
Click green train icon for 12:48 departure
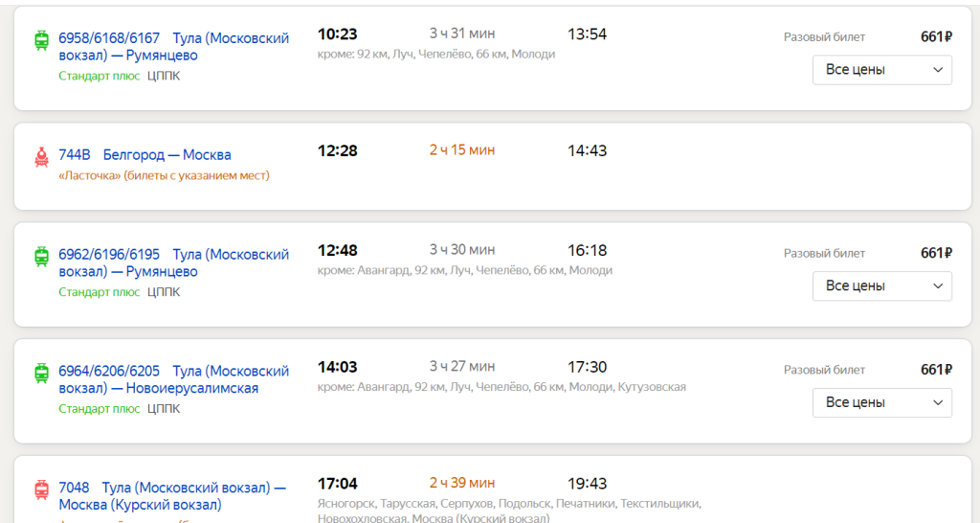(x=42, y=257)
